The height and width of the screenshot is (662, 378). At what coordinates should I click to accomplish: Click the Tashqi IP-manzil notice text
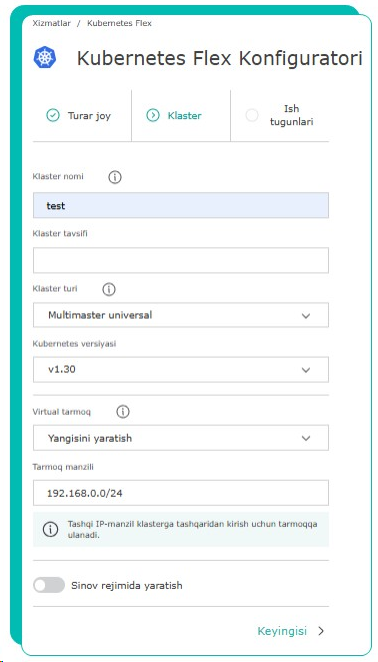pos(193,529)
